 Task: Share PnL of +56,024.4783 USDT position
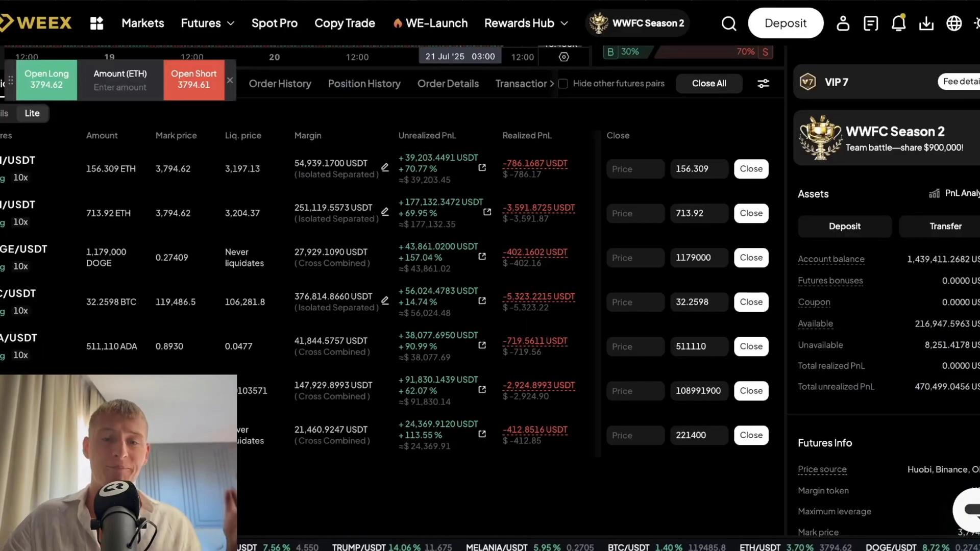pyautogui.click(x=482, y=300)
